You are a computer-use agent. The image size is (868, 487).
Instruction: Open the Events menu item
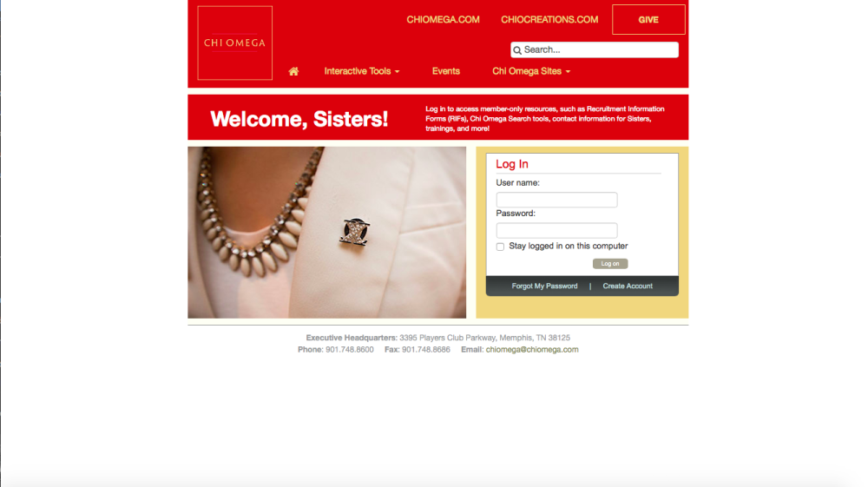pos(445,71)
